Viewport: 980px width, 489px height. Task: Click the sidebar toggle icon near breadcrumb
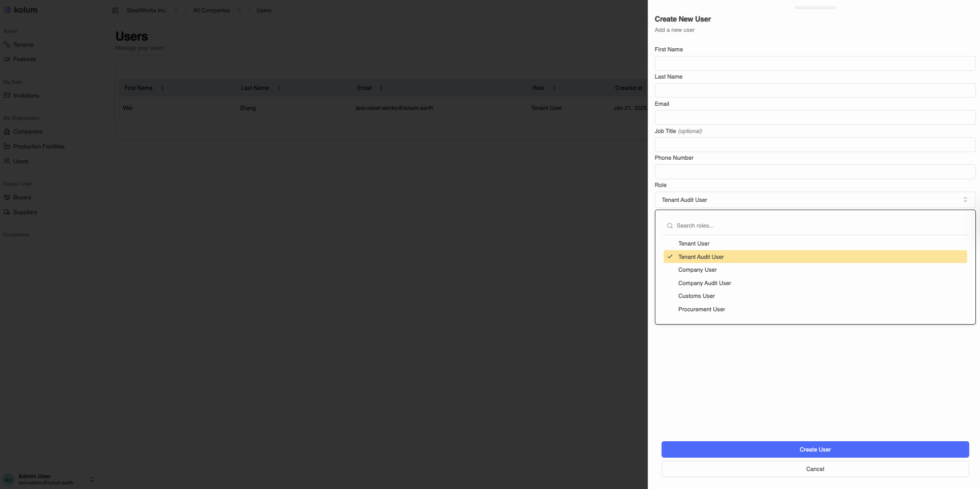[x=115, y=10]
